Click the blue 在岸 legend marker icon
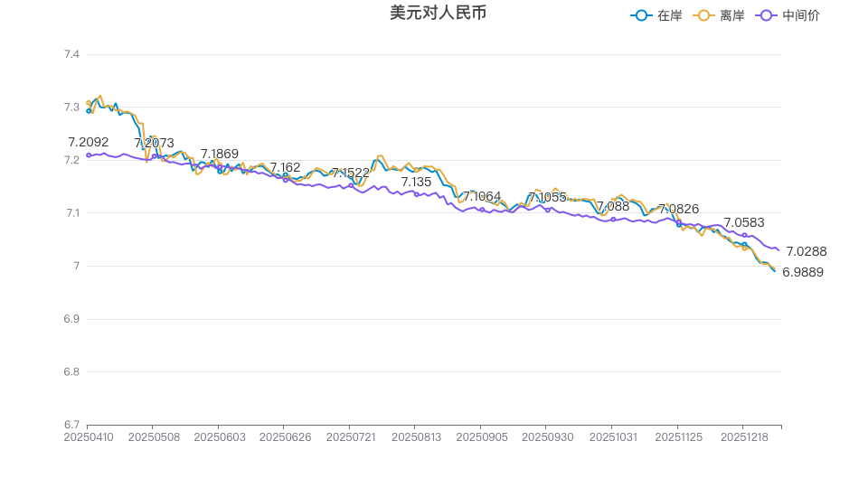Screen dimensions: 868x488 click(642, 15)
